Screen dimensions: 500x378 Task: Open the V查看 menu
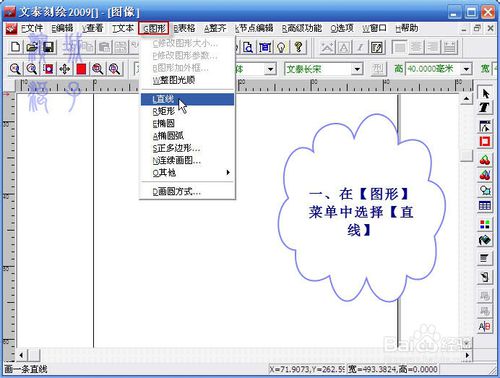point(93,29)
